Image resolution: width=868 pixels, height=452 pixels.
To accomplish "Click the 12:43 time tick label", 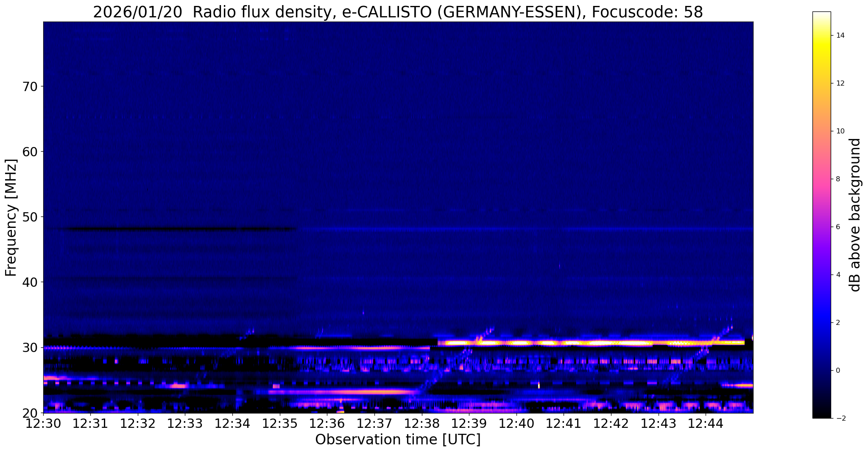I will (659, 423).
